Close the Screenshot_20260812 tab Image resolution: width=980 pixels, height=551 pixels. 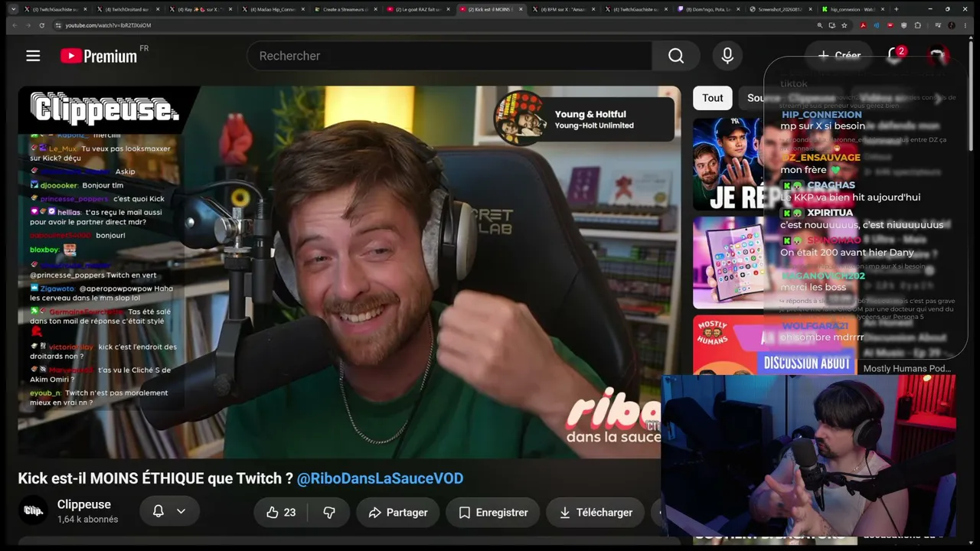[811, 9]
